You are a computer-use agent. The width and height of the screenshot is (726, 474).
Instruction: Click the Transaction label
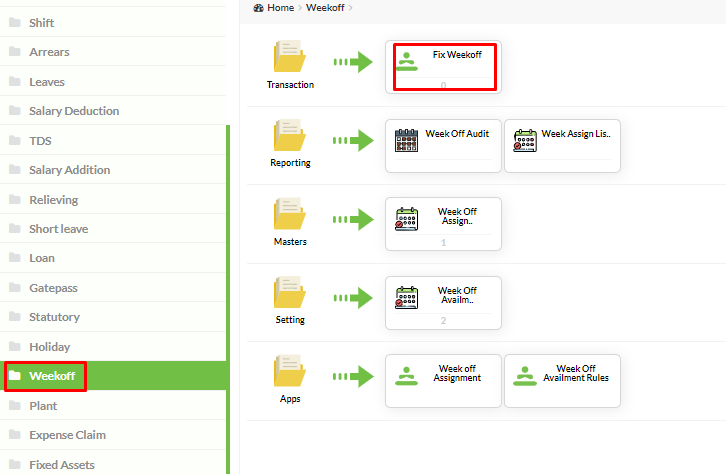coord(290,85)
